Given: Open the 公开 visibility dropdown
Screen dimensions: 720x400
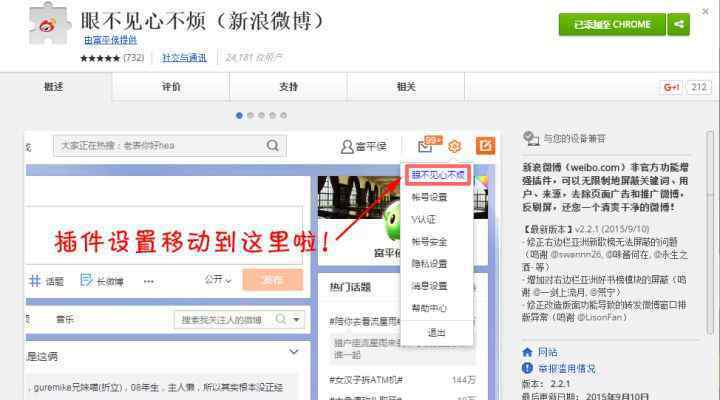Looking at the screenshot, I should tap(218, 279).
